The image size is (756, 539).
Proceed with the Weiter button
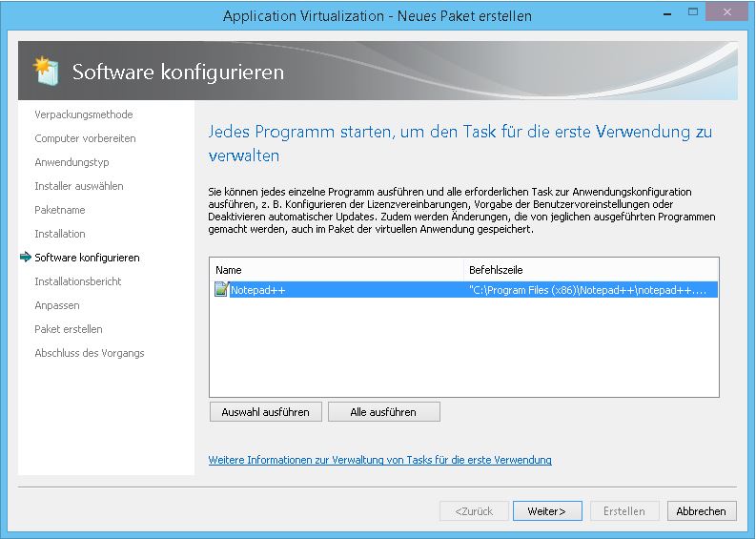point(547,511)
